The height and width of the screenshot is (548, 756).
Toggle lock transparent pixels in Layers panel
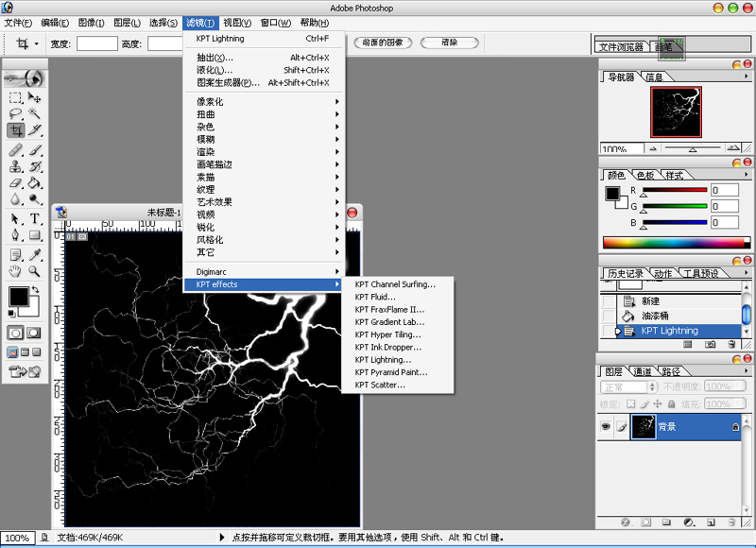point(630,403)
